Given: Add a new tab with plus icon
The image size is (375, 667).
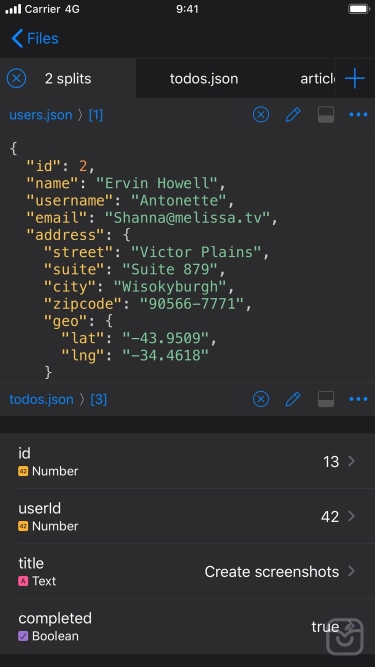Looking at the screenshot, I should (355, 79).
